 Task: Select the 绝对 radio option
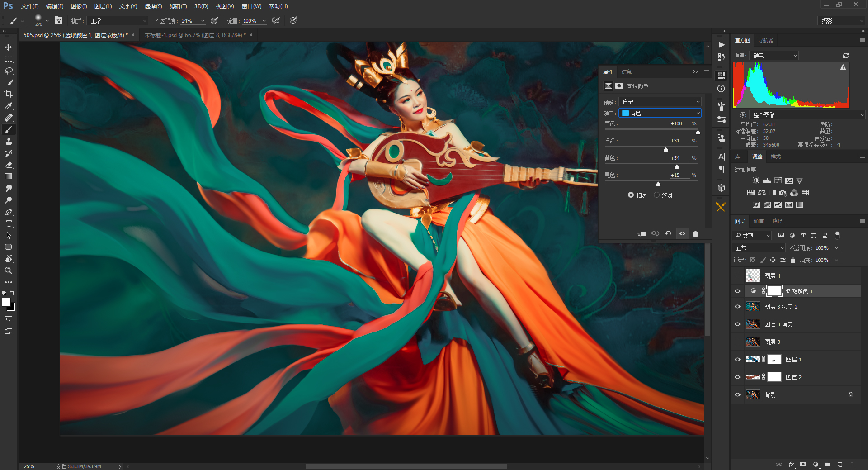(656, 195)
